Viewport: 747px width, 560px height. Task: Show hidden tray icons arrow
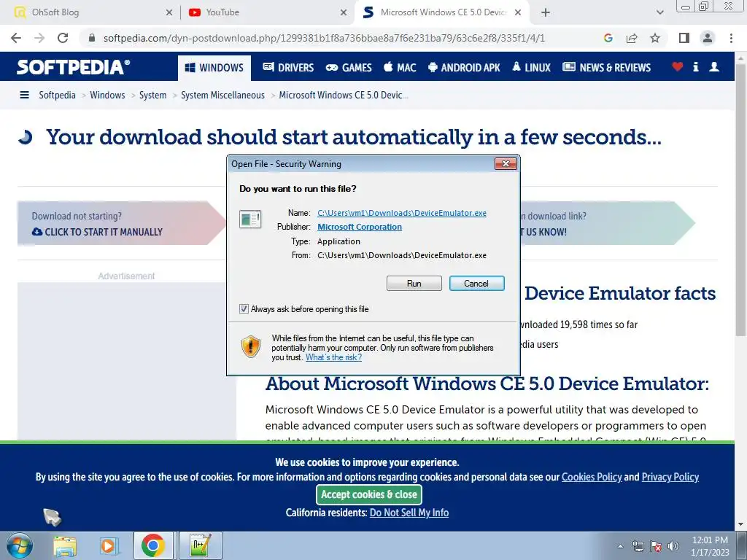620,546
